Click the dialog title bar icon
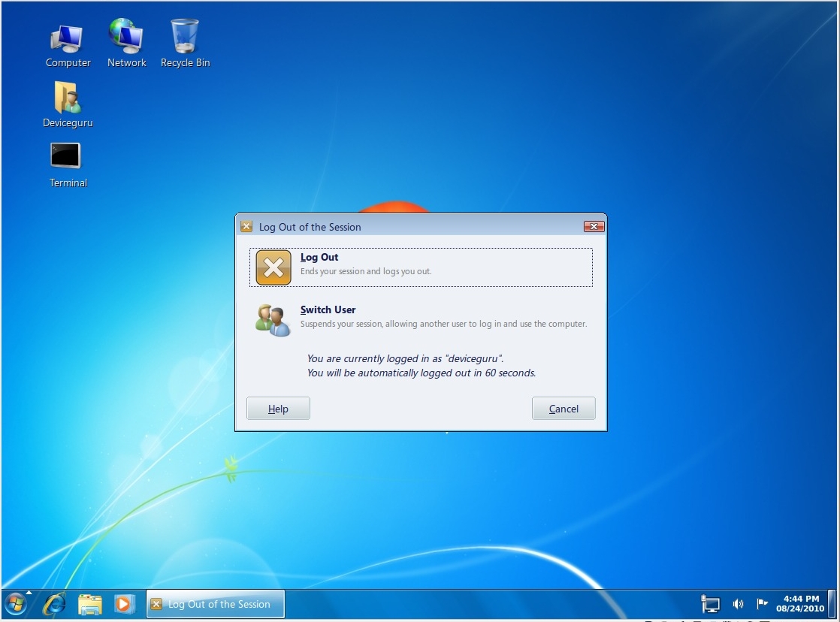The image size is (840, 622). (x=246, y=227)
